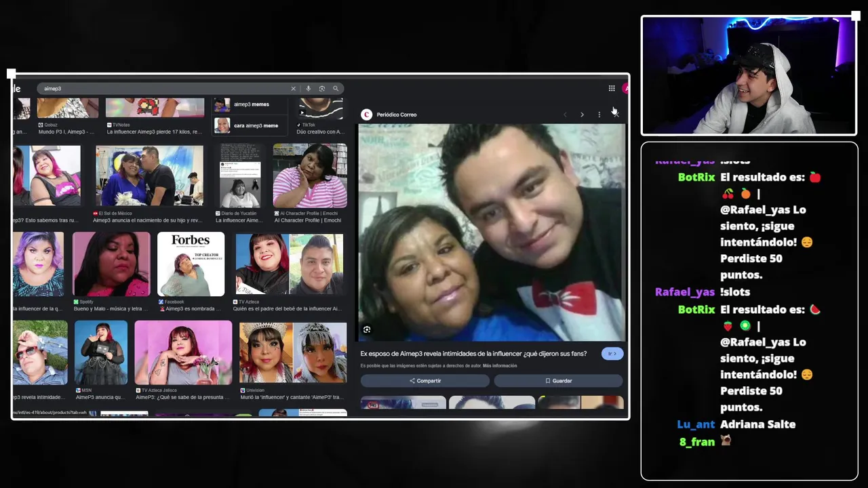Screen dimensions: 868x488
Task: Show next image with the right arrow
Action: click(582, 115)
